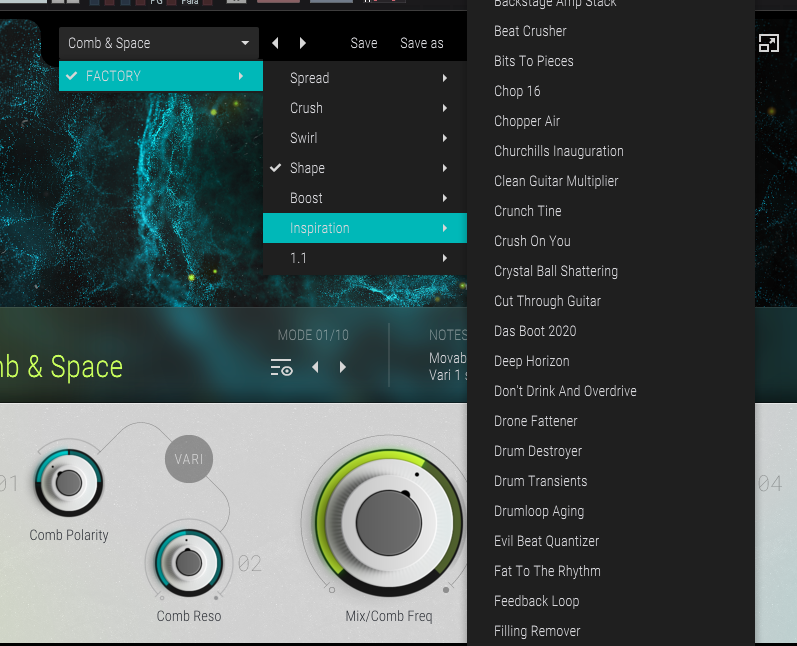
Task: Click the Save as button
Action: 421,43
